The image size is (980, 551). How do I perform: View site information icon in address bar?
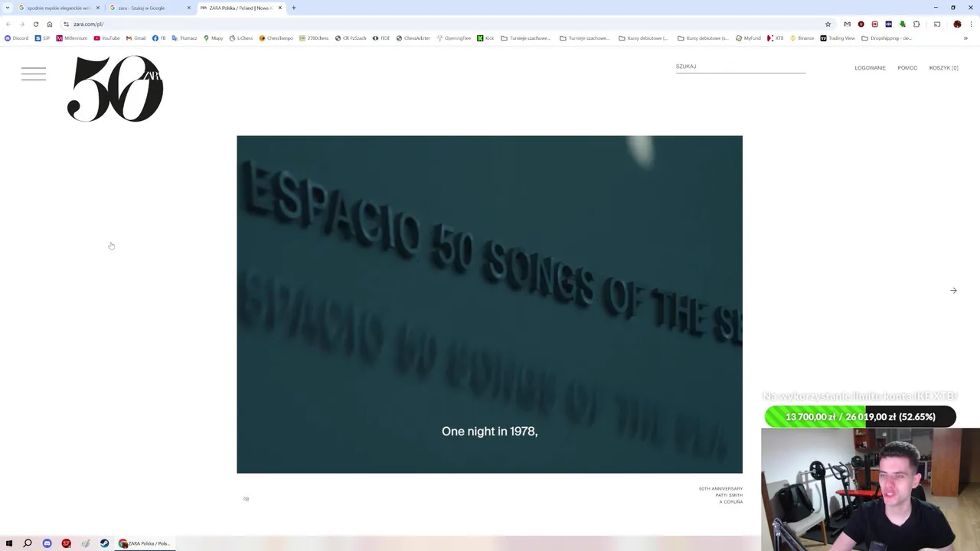coord(67,24)
